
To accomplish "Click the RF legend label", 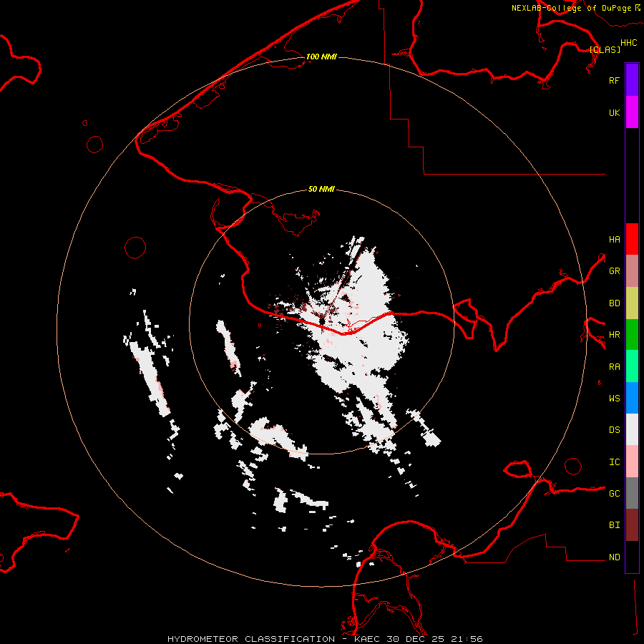I will coord(614,80).
